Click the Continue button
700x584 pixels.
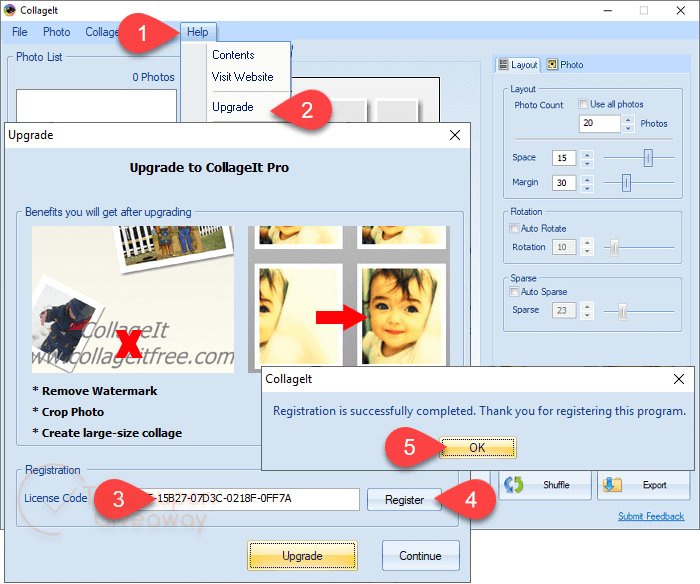click(x=420, y=556)
